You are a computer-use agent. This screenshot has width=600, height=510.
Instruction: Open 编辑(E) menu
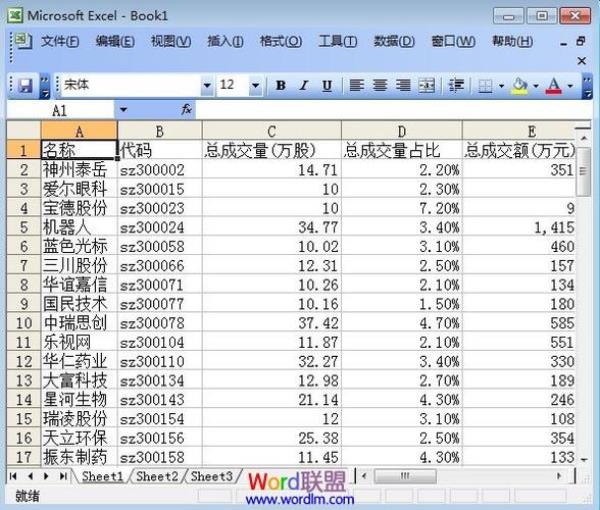coord(115,41)
